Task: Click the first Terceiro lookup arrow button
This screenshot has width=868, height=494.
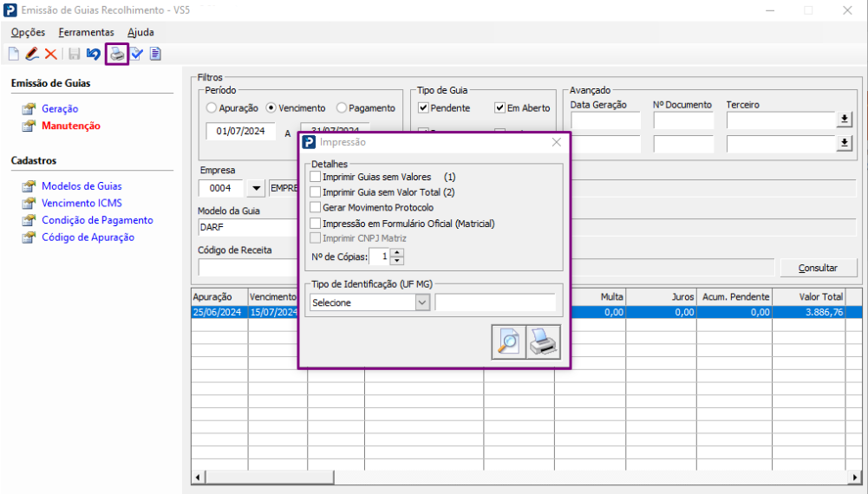Action: tap(844, 120)
